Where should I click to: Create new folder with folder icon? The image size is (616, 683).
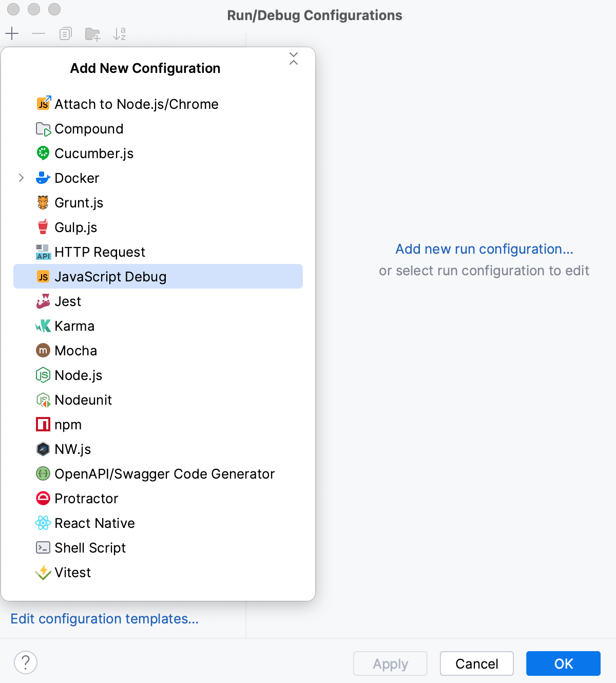coord(92,34)
